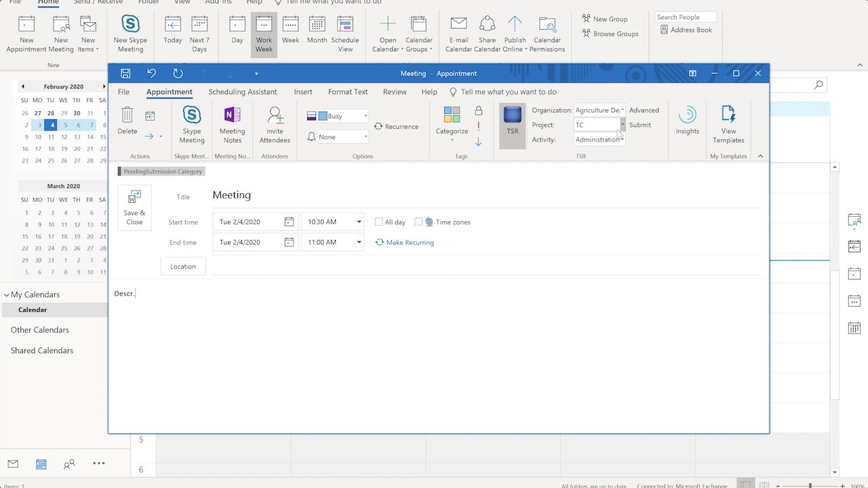Toggle the All day checkbox
The width and height of the screenshot is (868, 488).
pyautogui.click(x=379, y=222)
